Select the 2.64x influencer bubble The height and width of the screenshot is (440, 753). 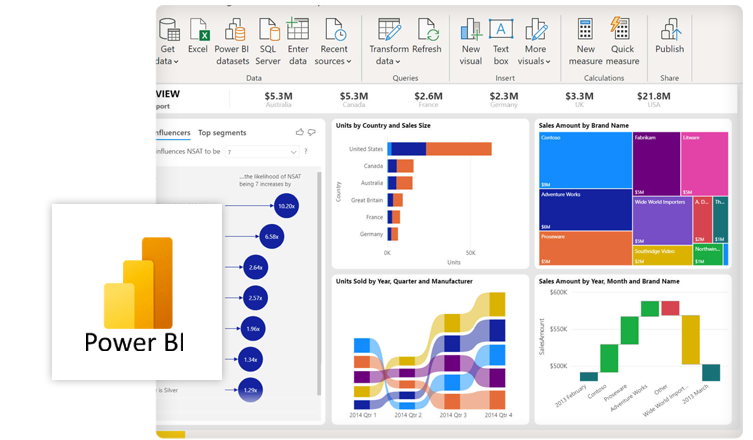(x=255, y=267)
